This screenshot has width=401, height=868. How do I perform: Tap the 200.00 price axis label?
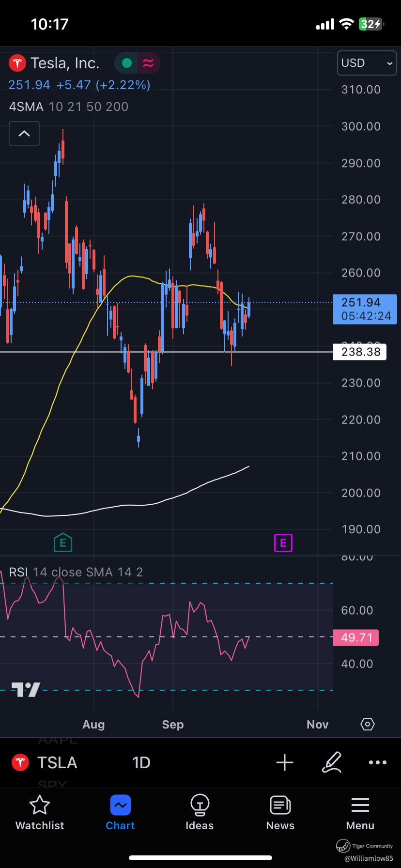click(361, 493)
